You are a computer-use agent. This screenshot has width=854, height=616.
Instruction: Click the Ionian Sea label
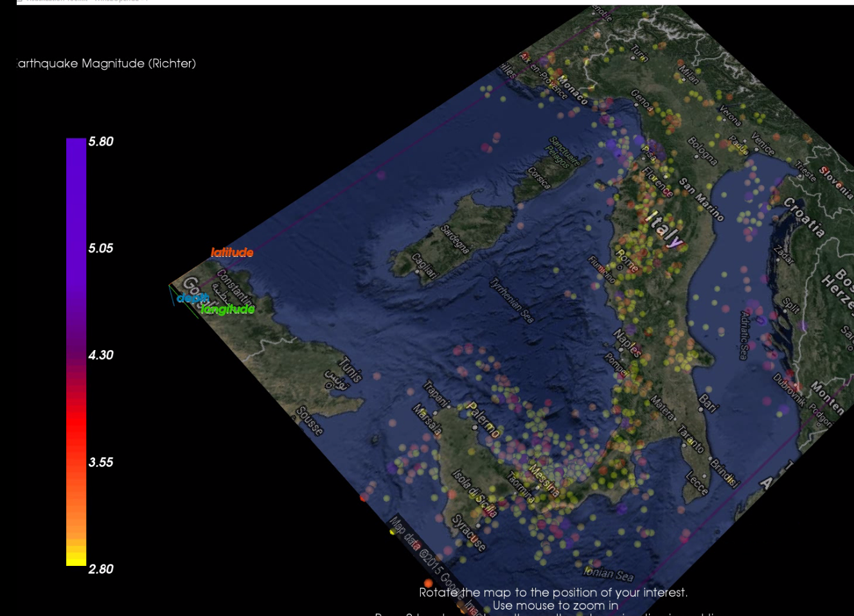pos(608,574)
